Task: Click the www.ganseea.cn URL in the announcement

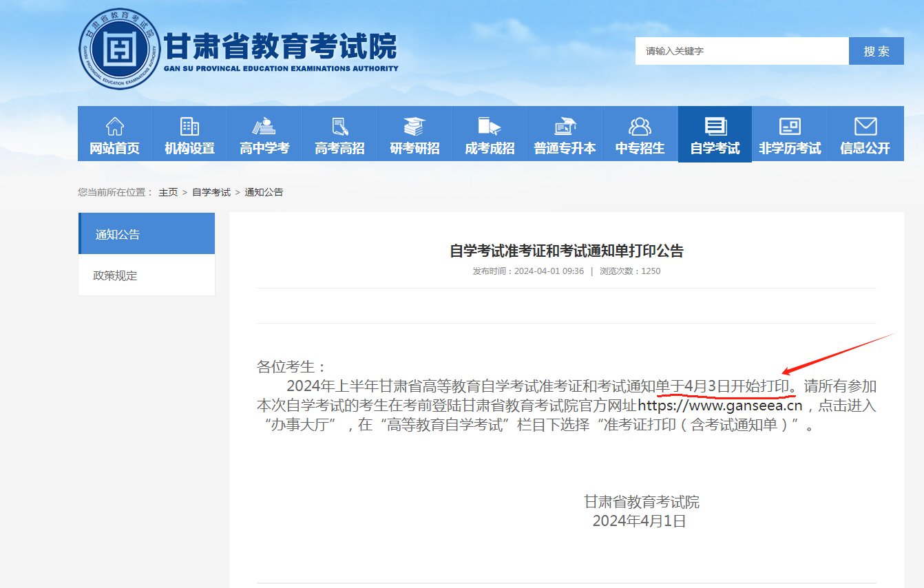Action: pyautogui.click(x=720, y=405)
